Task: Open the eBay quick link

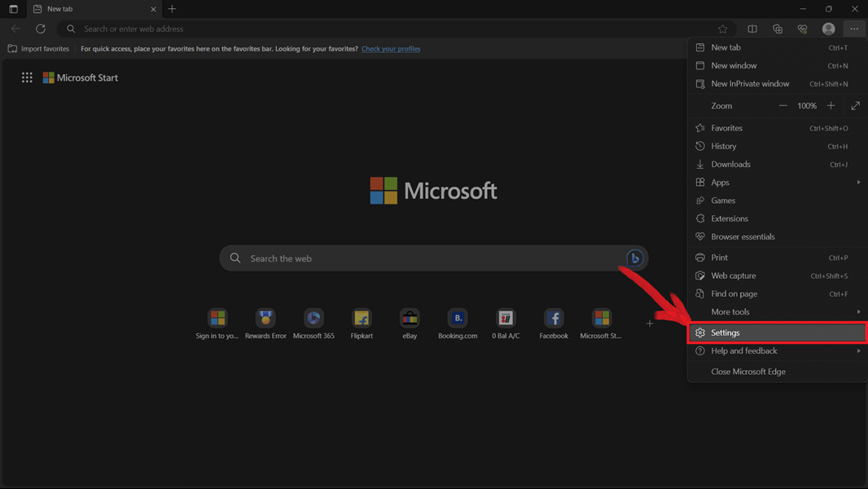Action: (x=410, y=324)
